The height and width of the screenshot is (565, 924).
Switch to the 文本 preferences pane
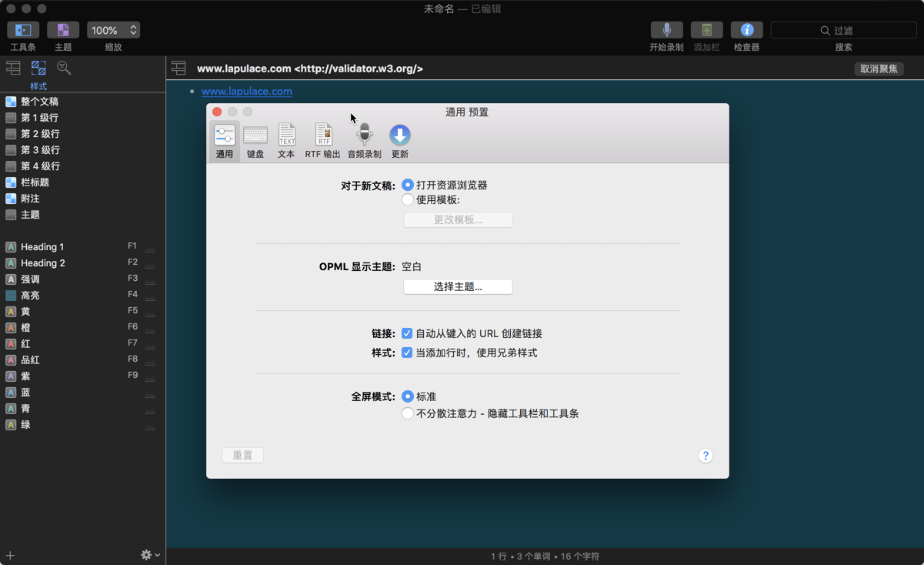pos(286,135)
